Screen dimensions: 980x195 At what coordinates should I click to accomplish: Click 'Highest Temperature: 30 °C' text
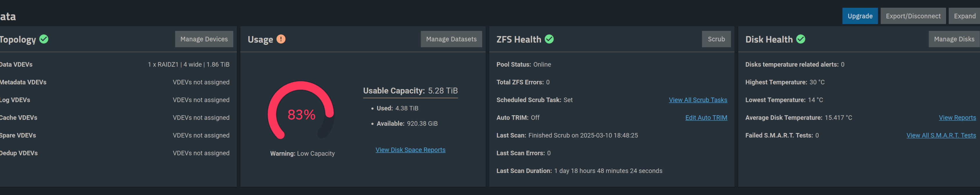tap(785, 82)
